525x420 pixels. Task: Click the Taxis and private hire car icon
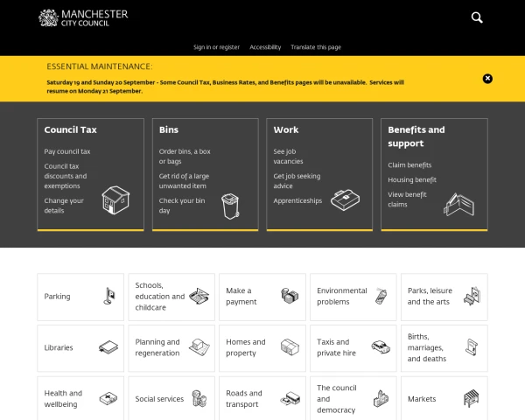(381, 347)
